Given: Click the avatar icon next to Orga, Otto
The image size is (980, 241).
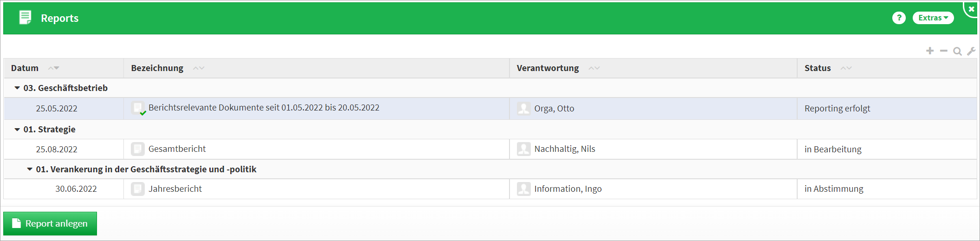Looking at the screenshot, I should coord(523,109).
